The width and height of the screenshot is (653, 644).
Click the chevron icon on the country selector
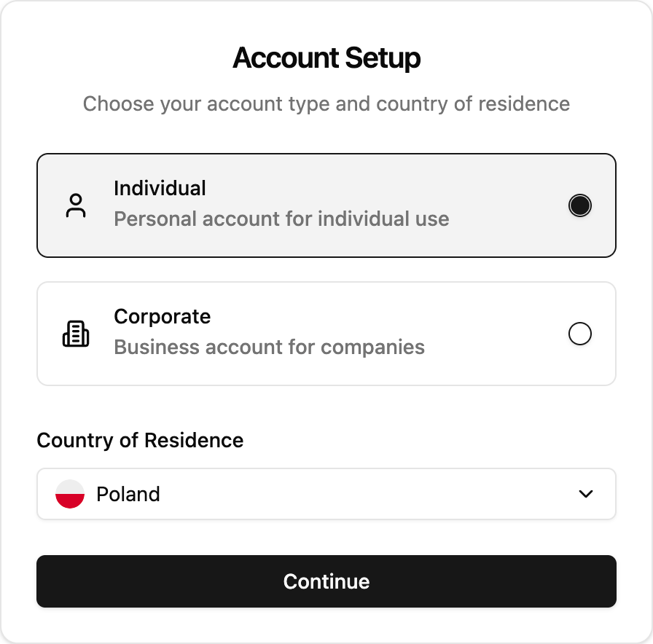(x=584, y=494)
